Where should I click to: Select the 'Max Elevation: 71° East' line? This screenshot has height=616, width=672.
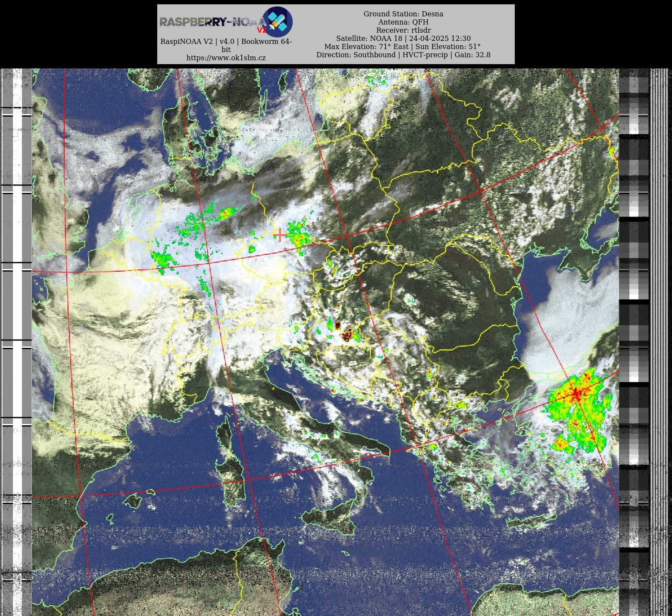[403, 46]
